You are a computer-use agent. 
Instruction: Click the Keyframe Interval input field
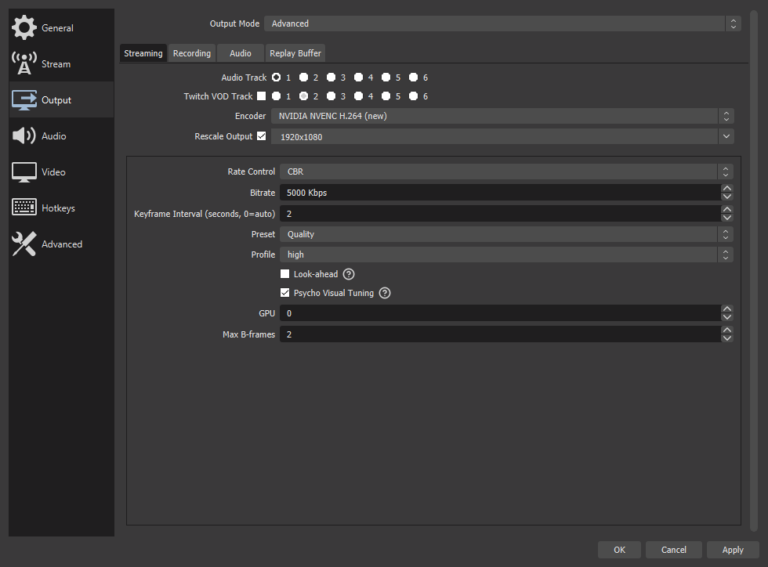500,213
